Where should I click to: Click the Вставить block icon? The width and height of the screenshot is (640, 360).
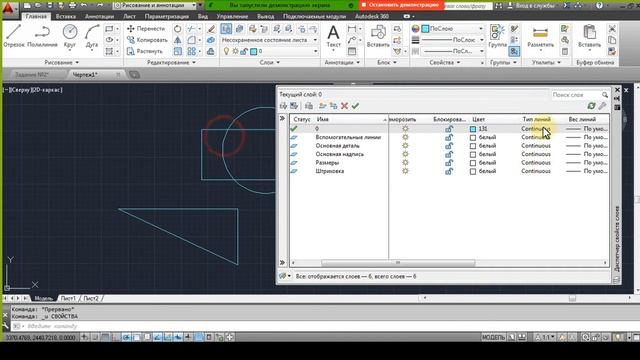(378, 36)
